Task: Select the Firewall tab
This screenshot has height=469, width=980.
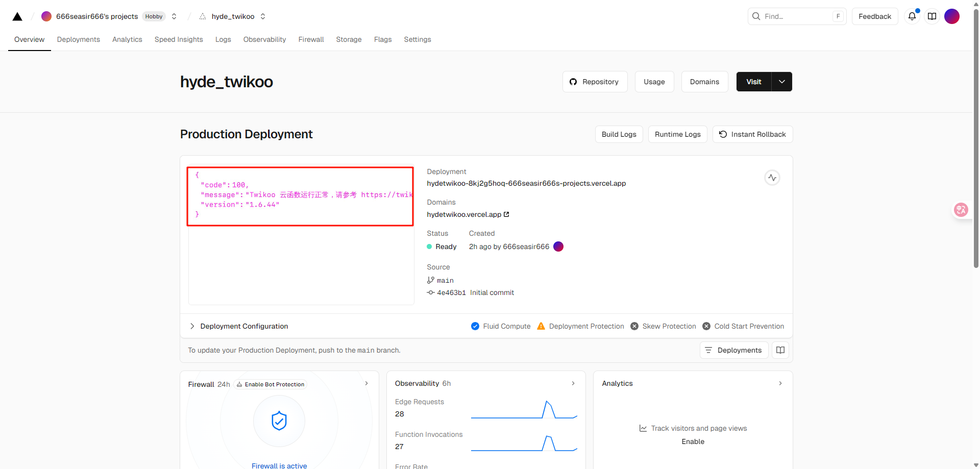Action: coord(311,39)
